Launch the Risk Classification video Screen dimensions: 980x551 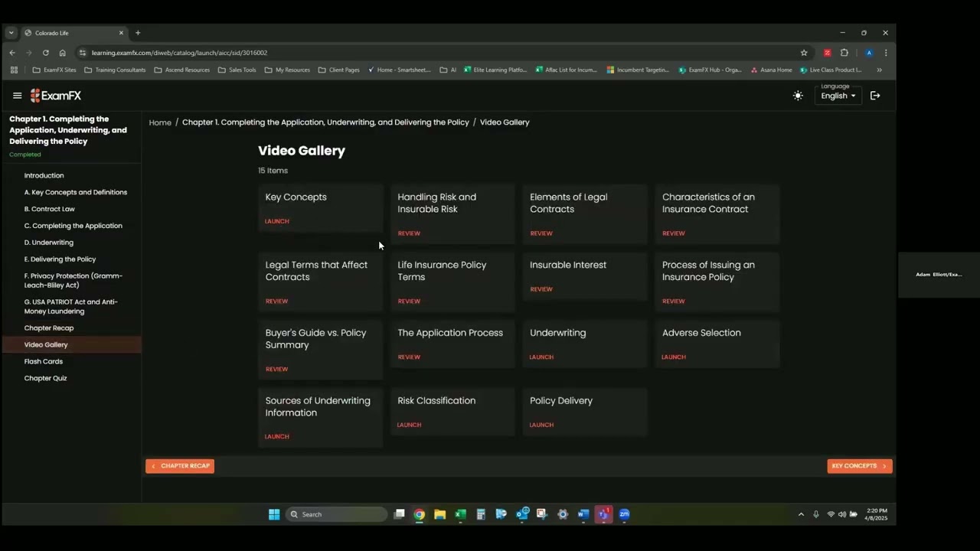tap(409, 425)
